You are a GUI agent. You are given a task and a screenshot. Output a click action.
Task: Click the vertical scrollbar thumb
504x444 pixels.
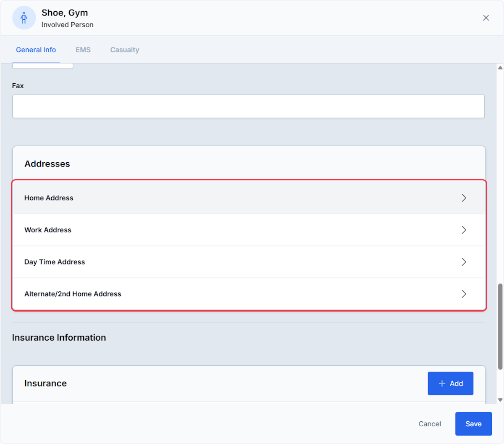tap(500, 327)
